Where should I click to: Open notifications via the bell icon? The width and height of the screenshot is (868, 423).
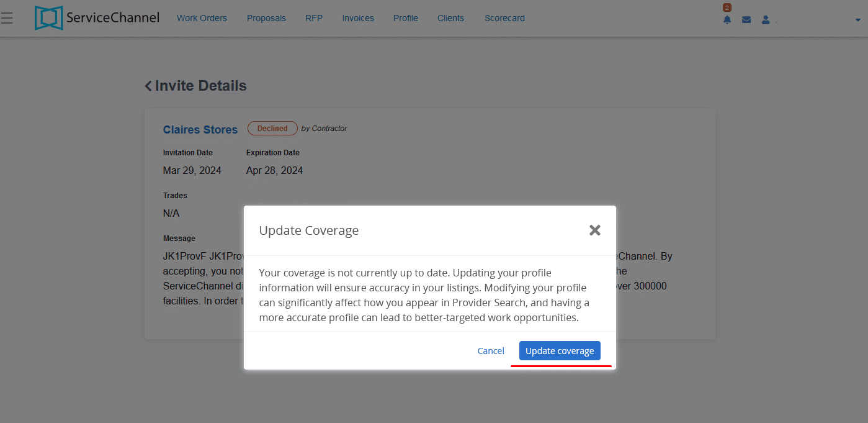point(727,19)
